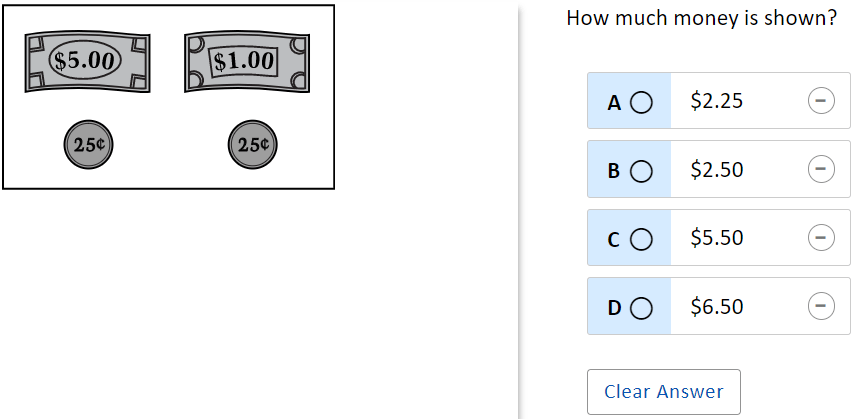Click the $5.00 bill image

[87, 61]
